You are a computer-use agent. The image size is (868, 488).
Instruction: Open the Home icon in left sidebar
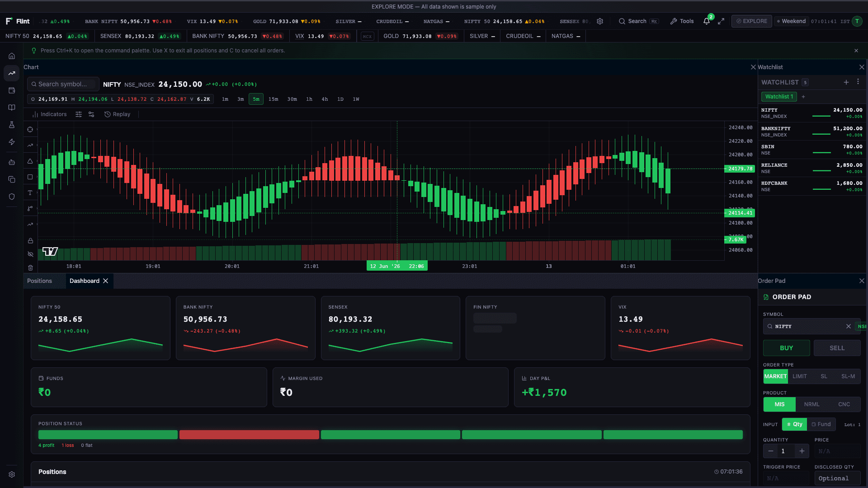[x=12, y=56]
